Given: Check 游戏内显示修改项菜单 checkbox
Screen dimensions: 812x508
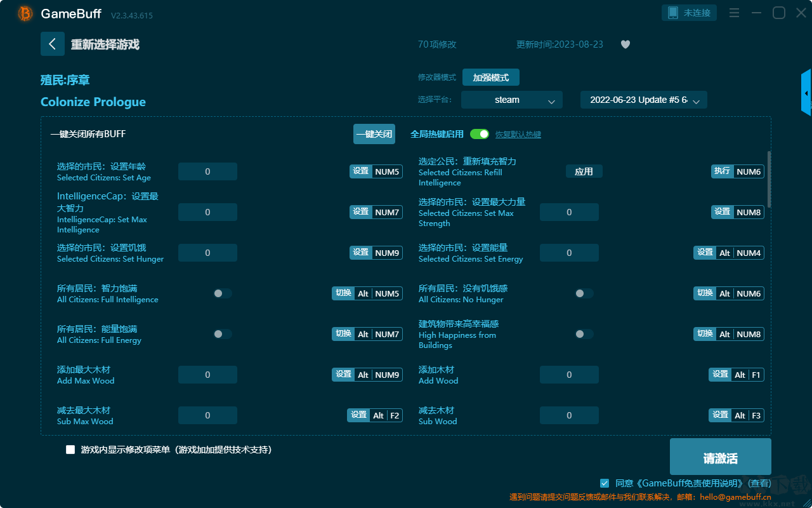Looking at the screenshot, I should click(x=70, y=450).
